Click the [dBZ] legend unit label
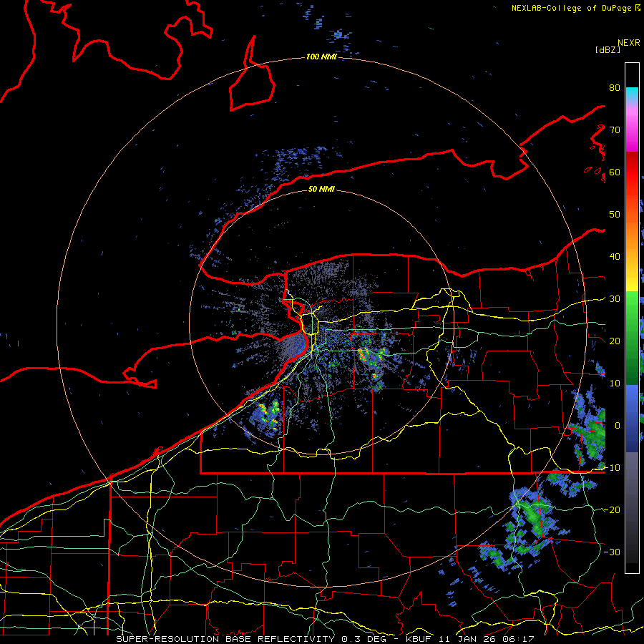Image resolution: width=644 pixels, height=644 pixels. (608, 49)
